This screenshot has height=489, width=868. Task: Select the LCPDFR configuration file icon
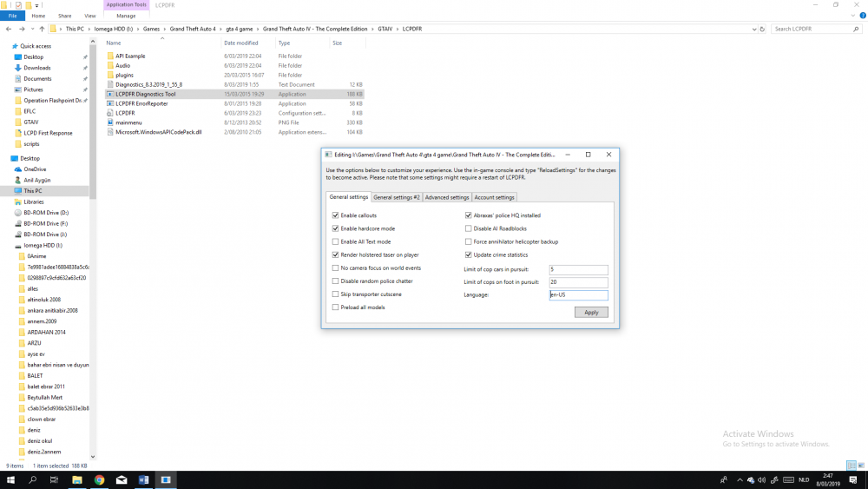110,113
